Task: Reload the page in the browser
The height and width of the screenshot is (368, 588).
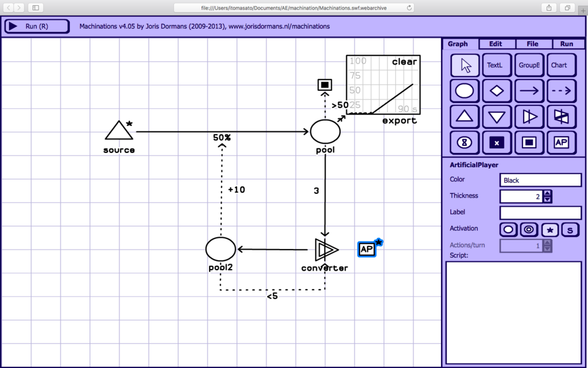Action: pyautogui.click(x=409, y=7)
